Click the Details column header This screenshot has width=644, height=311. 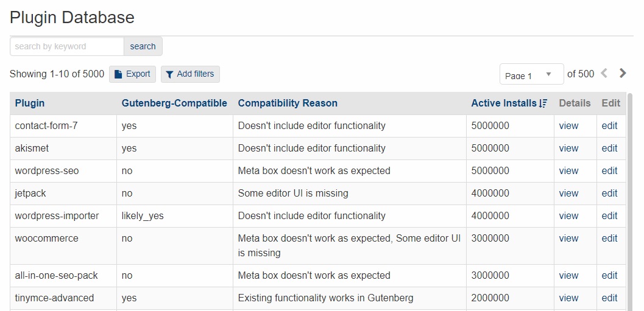click(575, 103)
